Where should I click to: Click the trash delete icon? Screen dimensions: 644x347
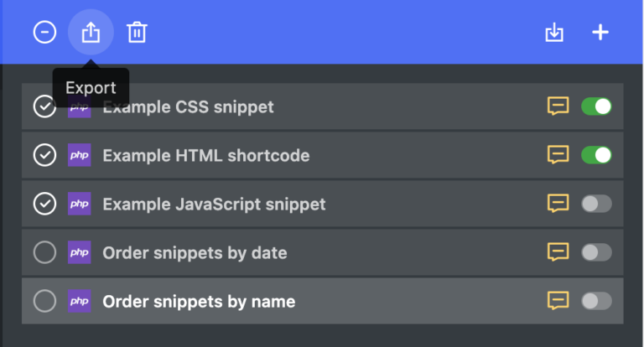coord(137,32)
